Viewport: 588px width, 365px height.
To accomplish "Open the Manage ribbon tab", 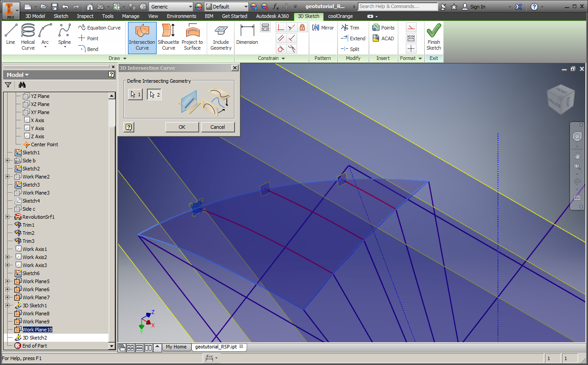I will tap(131, 16).
